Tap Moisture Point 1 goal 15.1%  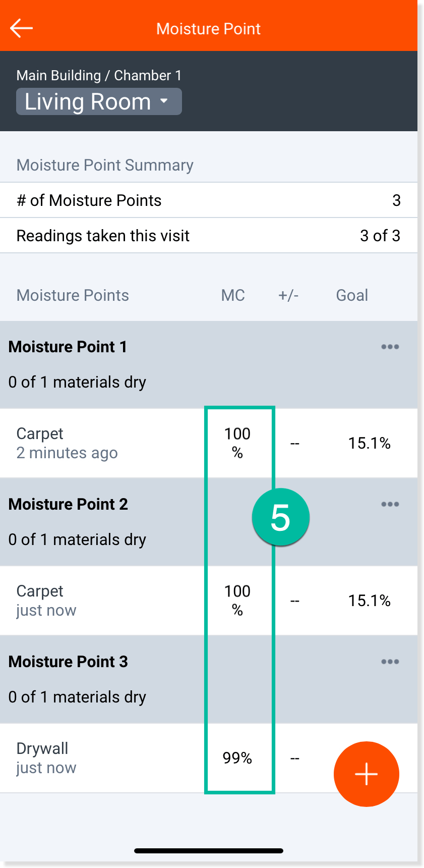click(x=369, y=444)
